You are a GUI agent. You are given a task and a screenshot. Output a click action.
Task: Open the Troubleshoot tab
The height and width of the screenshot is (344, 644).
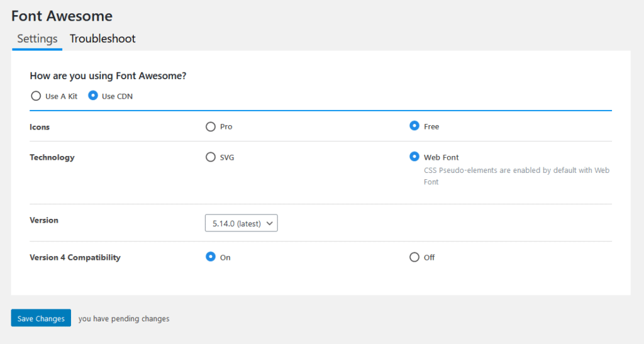(103, 39)
